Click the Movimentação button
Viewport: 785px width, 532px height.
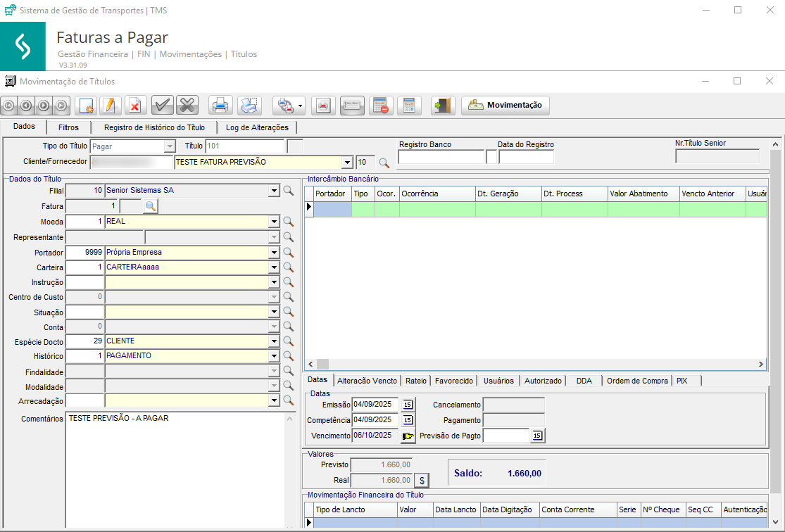click(505, 106)
